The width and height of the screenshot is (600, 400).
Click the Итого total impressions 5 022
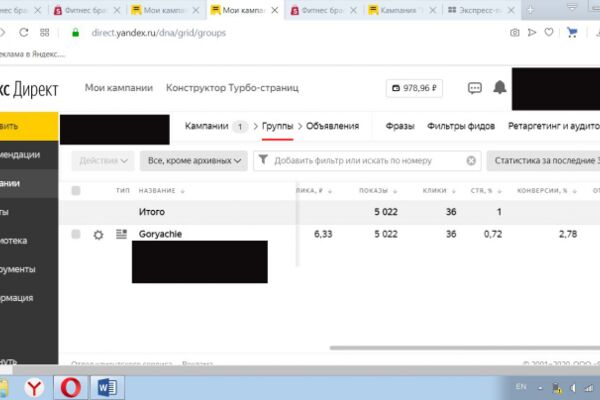[386, 212]
